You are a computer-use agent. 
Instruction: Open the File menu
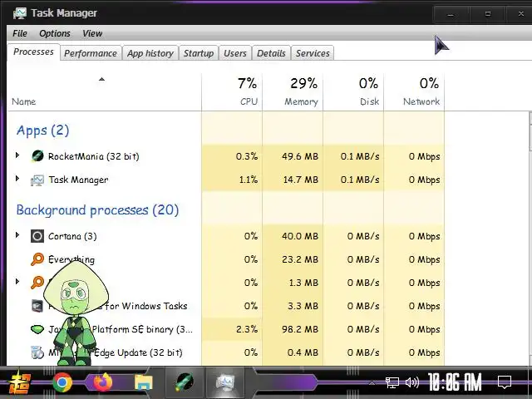coord(20,33)
